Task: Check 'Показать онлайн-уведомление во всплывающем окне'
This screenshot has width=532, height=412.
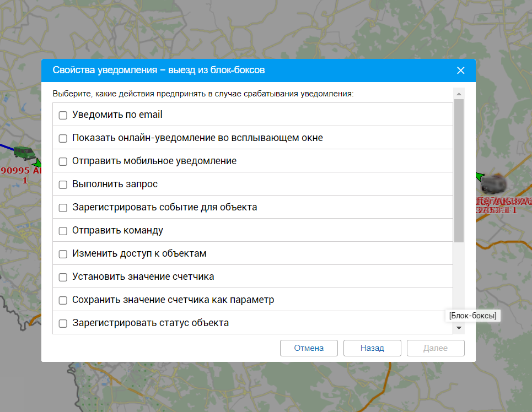Action: coord(63,138)
